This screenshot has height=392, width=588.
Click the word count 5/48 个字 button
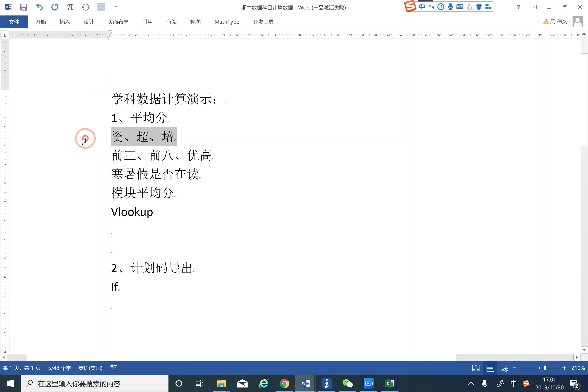click(x=60, y=368)
